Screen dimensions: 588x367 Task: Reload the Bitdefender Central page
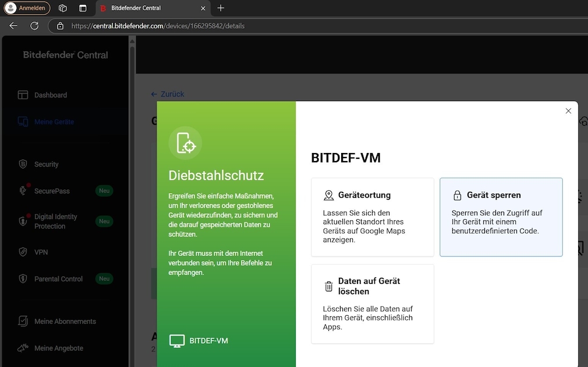coord(34,26)
